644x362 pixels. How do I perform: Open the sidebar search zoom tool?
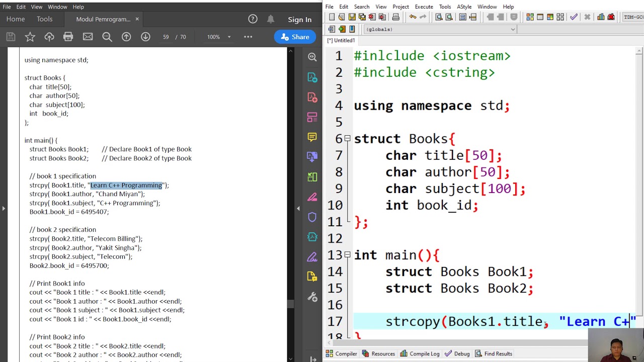pos(312,57)
